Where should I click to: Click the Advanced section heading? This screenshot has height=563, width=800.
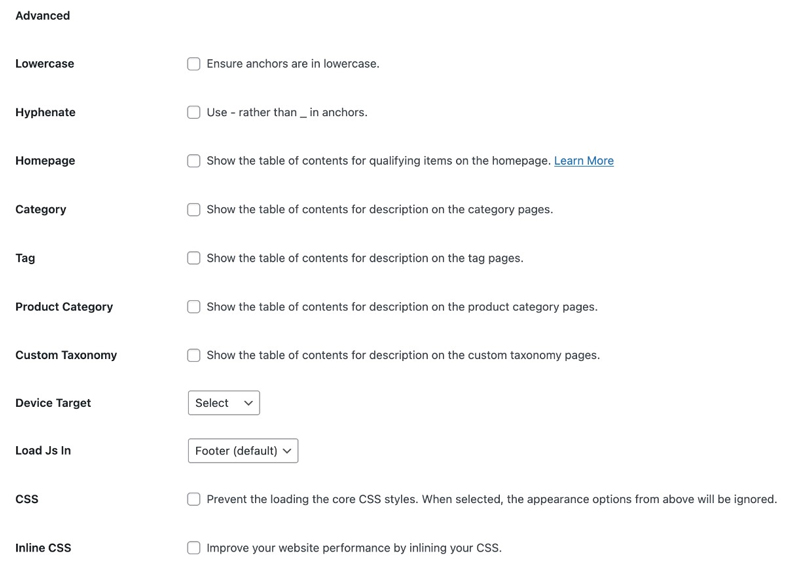click(x=43, y=16)
